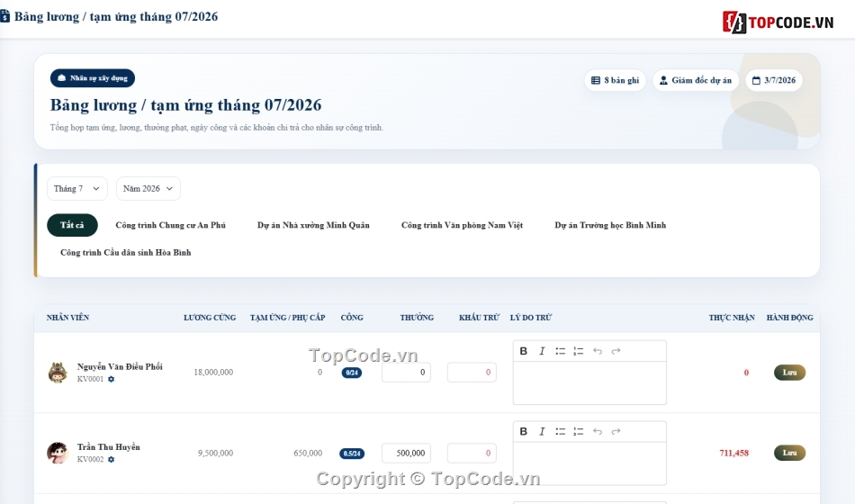The height and width of the screenshot is (504, 855).
Task: Insert bulleted list in first row editor
Action: coord(560,351)
